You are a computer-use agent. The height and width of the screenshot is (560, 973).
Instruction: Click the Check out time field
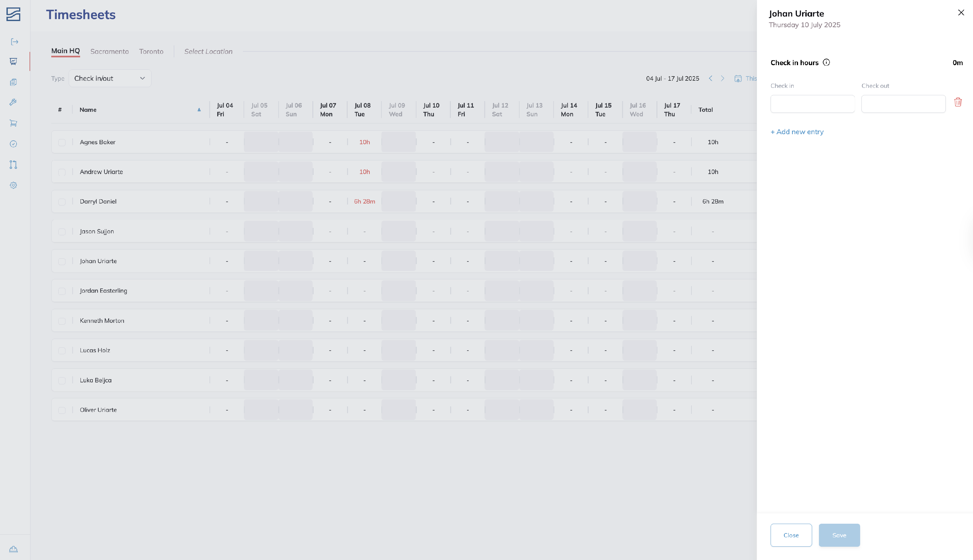pyautogui.click(x=903, y=104)
